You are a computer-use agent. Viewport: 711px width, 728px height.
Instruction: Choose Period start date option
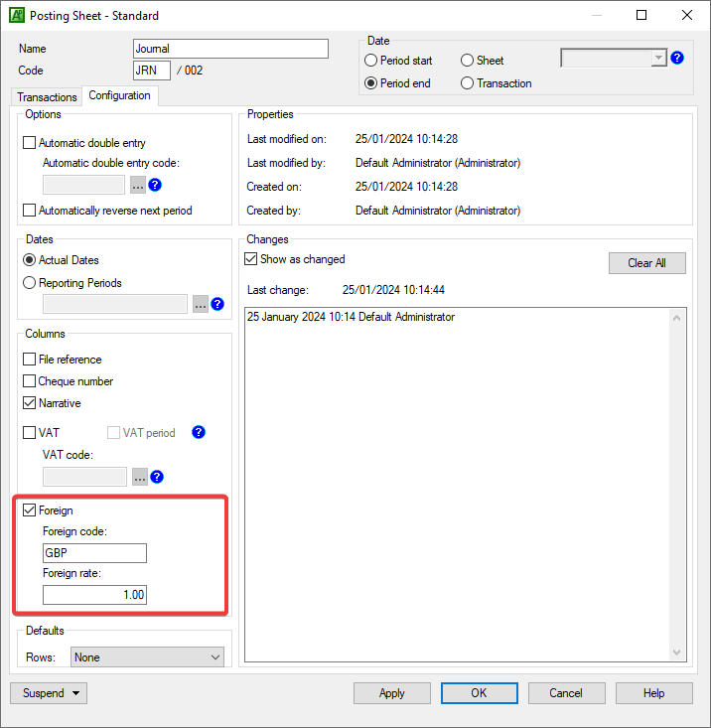pyautogui.click(x=370, y=61)
